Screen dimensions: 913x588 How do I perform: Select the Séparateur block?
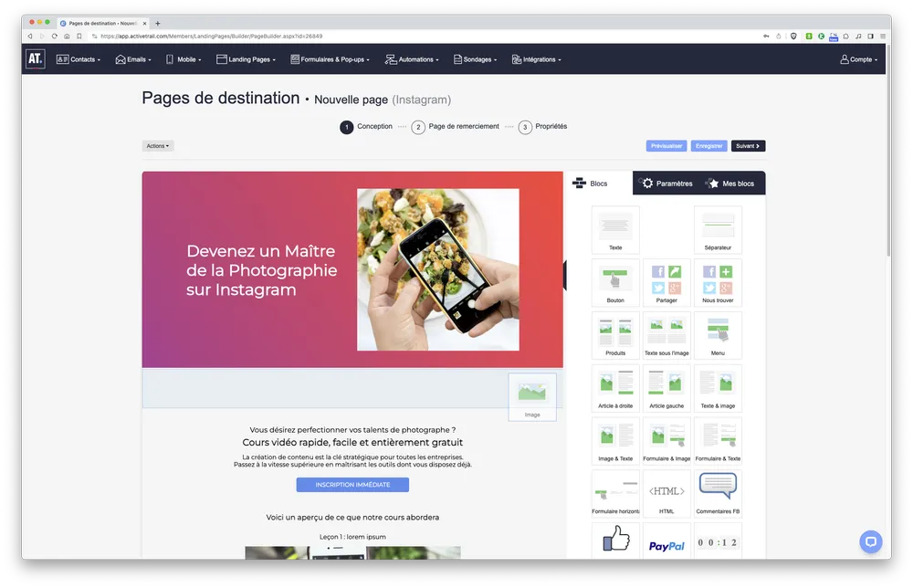coord(718,227)
